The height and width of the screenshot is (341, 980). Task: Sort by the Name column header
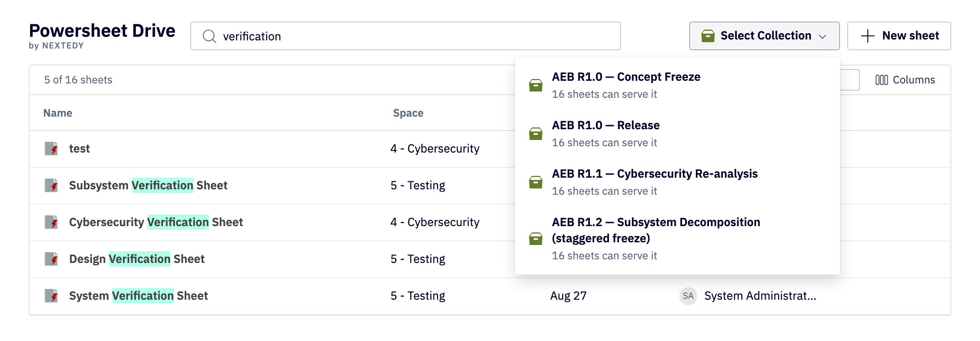click(57, 113)
